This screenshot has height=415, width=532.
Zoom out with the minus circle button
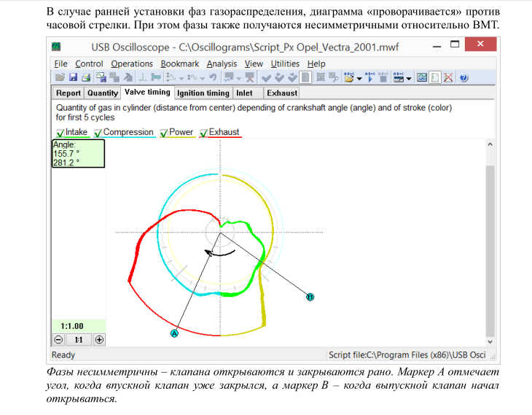(x=58, y=340)
